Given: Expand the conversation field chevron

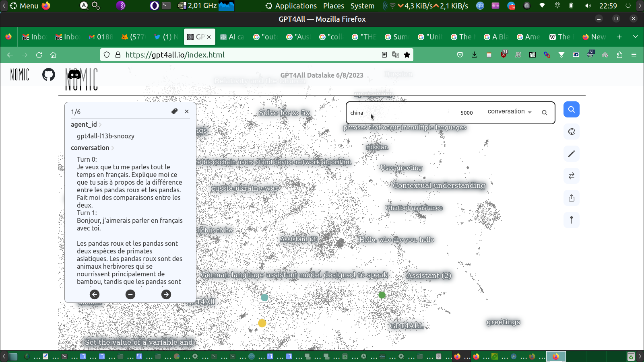Looking at the screenshot, I should (x=113, y=148).
